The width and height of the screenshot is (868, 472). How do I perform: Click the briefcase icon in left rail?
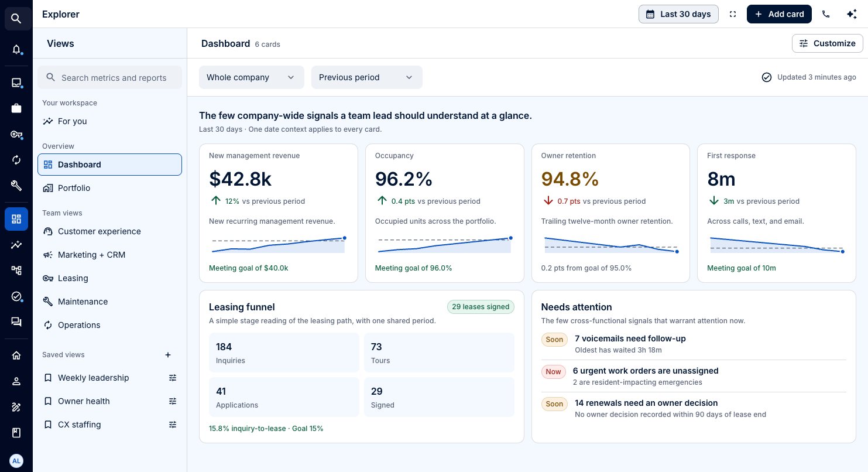16,108
